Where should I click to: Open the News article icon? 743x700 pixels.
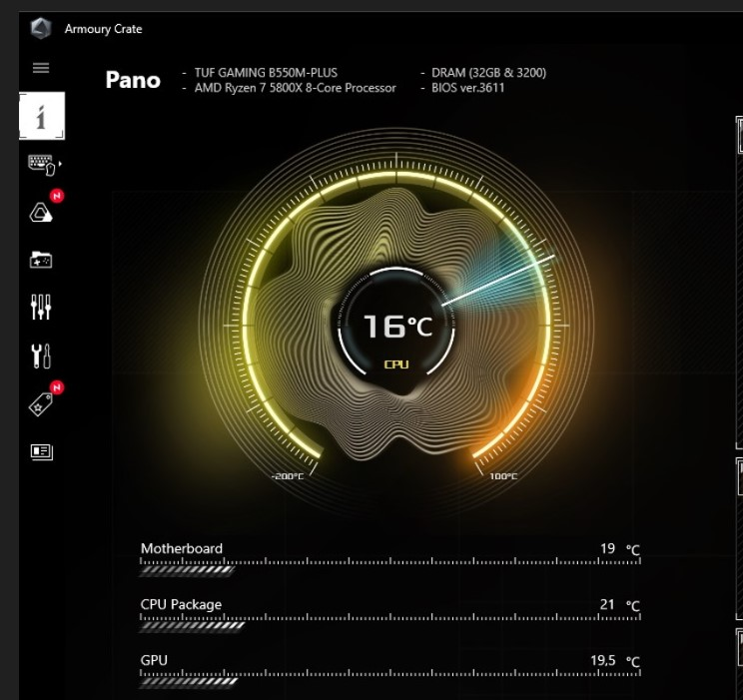pos(42,451)
